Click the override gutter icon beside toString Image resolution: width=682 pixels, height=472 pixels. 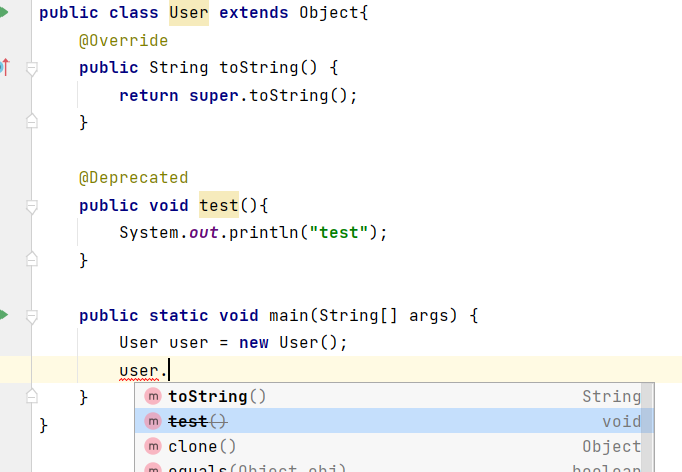point(5,68)
